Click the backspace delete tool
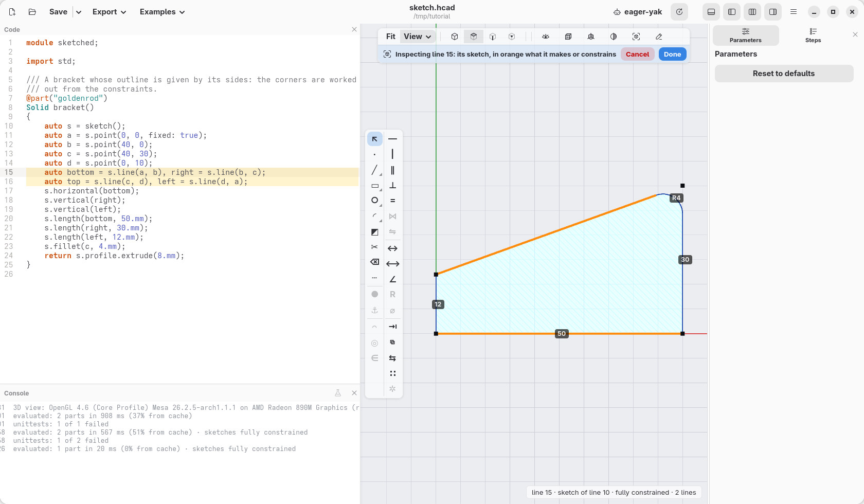864x504 pixels. 374,262
